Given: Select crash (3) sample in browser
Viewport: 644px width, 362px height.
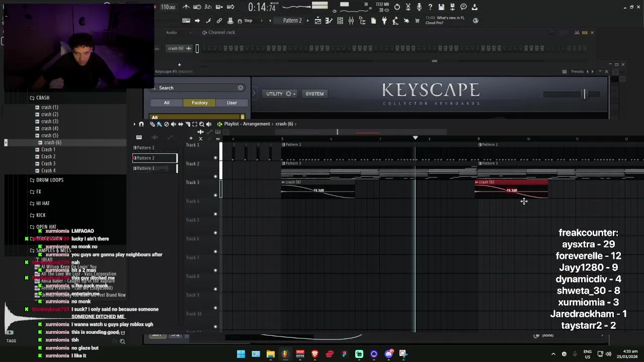Looking at the screenshot, I should click(50, 121).
